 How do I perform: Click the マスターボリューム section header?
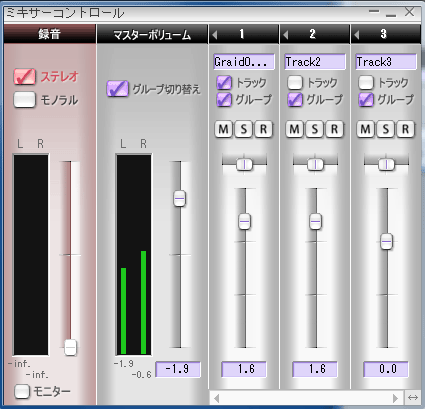[152, 34]
